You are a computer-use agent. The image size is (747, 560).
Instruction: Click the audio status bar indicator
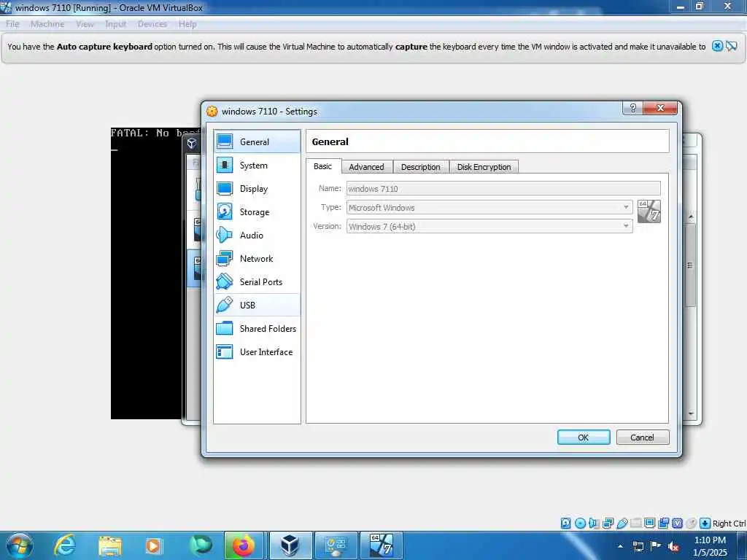click(594, 524)
